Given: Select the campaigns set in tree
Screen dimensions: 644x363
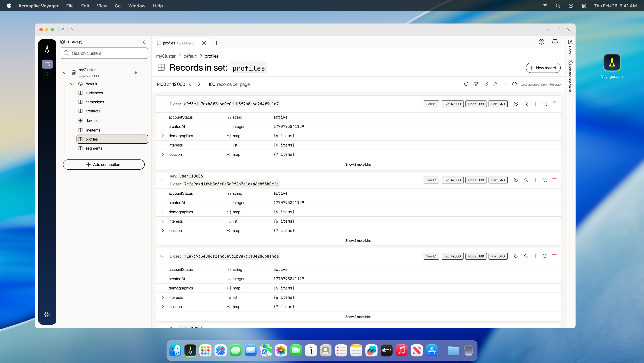Looking at the screenshot, I should 95,102.
